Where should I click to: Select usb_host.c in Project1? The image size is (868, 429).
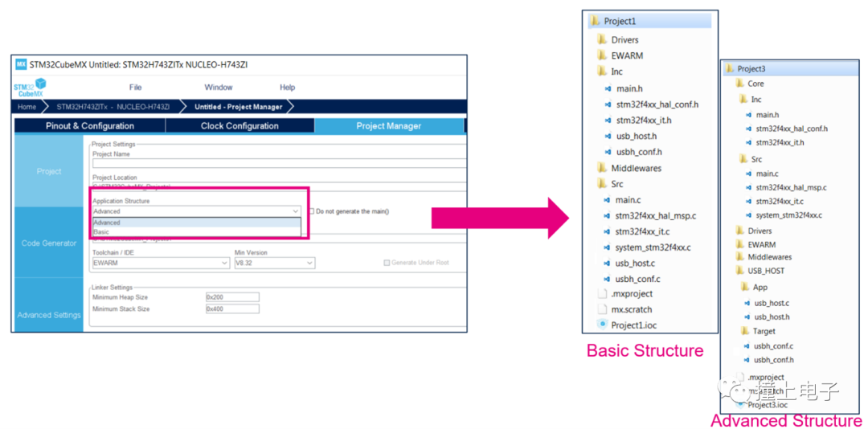(635, 264)
